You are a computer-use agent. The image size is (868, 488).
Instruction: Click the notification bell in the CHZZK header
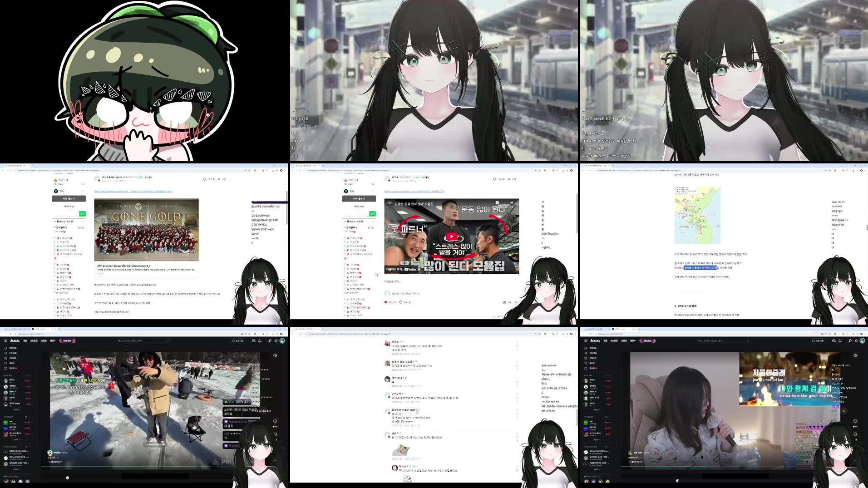tap(259, 341)
